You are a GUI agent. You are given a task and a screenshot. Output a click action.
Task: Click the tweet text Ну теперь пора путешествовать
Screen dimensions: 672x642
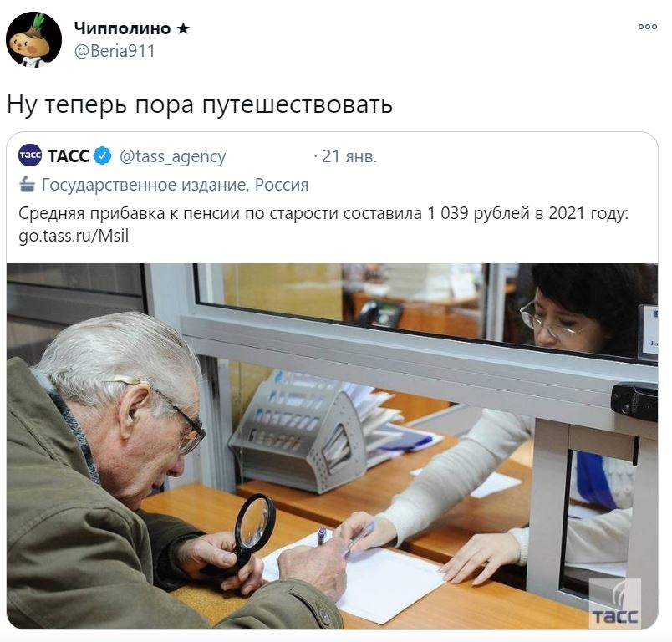point(200,104)
